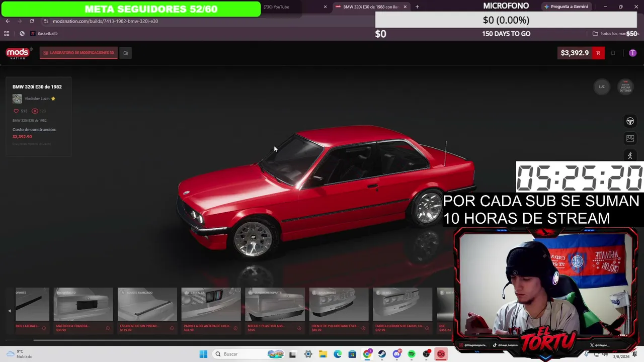Open info icon for Embellecedores de Faros part
This screenshot has height=362, width=644.
tap(427, 328)
